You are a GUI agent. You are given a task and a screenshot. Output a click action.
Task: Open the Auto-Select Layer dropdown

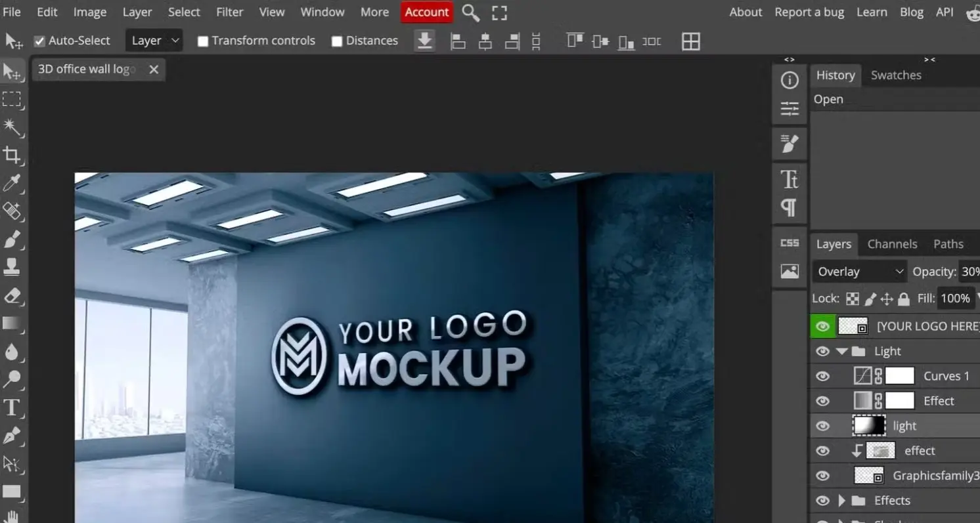coord(155,41)
